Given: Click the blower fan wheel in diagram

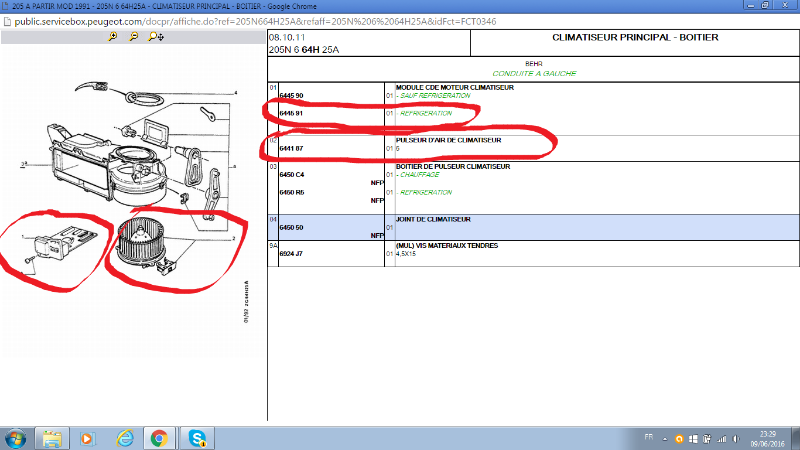Looking at the screenshot, I should pyautogui.click(x=141, y=242).
